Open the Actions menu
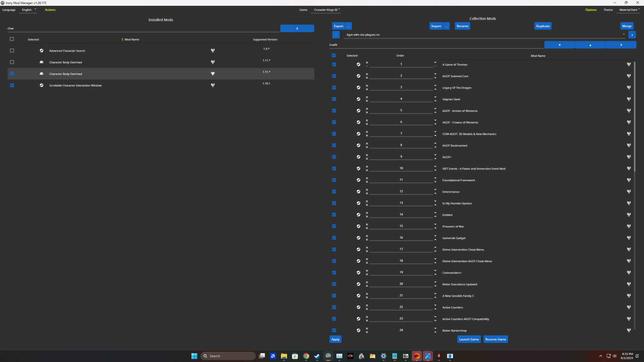Screen dimensions: 644x362 (x=50, y=10)
